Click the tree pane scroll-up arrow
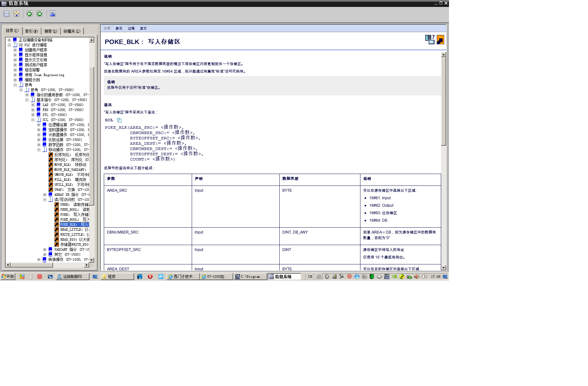 (x=92, y=40)
